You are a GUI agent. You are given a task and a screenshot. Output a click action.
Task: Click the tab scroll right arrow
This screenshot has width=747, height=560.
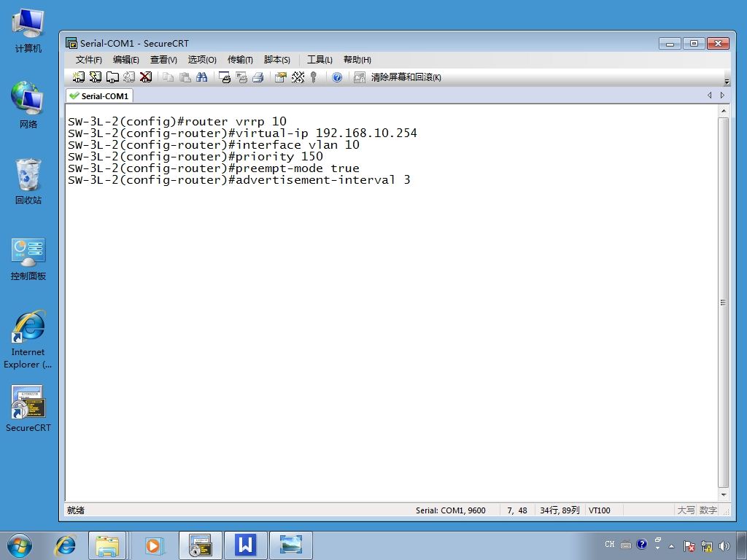click(723, 96)
